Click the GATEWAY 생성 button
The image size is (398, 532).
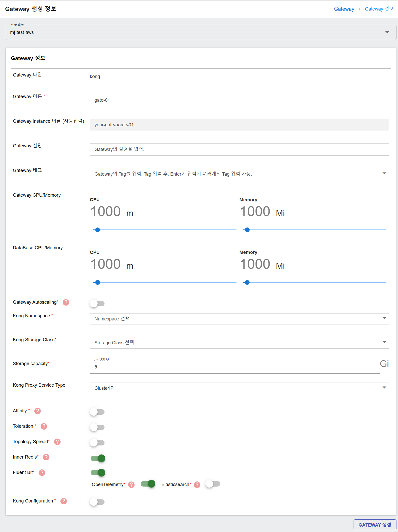tap(375, 525)
